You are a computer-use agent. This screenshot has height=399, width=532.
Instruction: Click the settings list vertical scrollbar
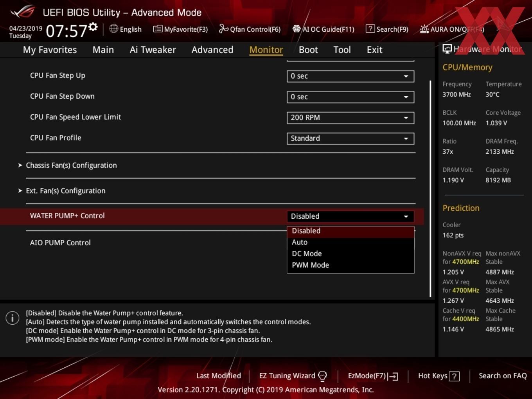coord(430,189)
